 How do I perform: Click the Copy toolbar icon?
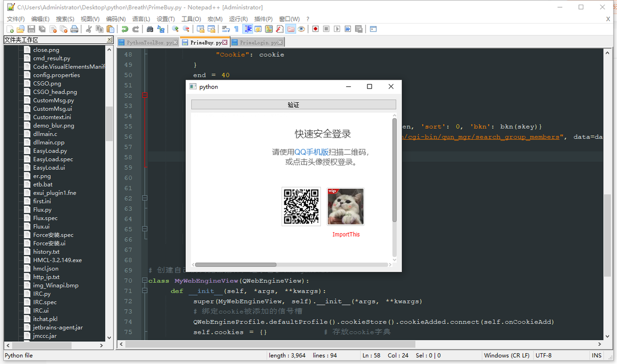pyautogui.click(x=99, y=29)
